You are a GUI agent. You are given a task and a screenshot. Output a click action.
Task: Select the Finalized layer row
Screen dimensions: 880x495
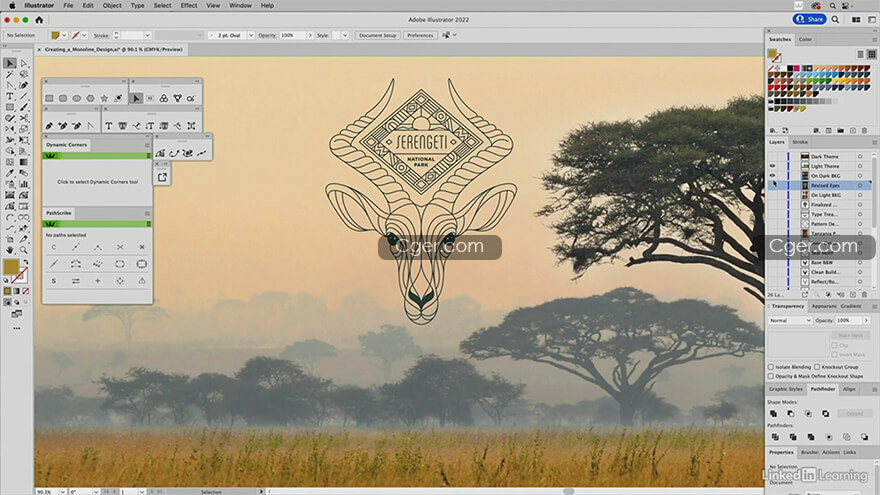point(823,205)
